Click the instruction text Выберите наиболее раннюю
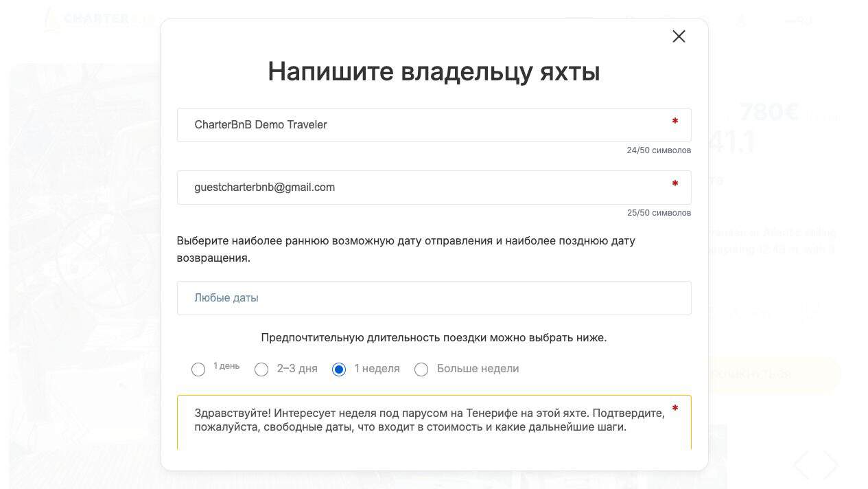This screenshot has height=489, width=868. (406, 249)
